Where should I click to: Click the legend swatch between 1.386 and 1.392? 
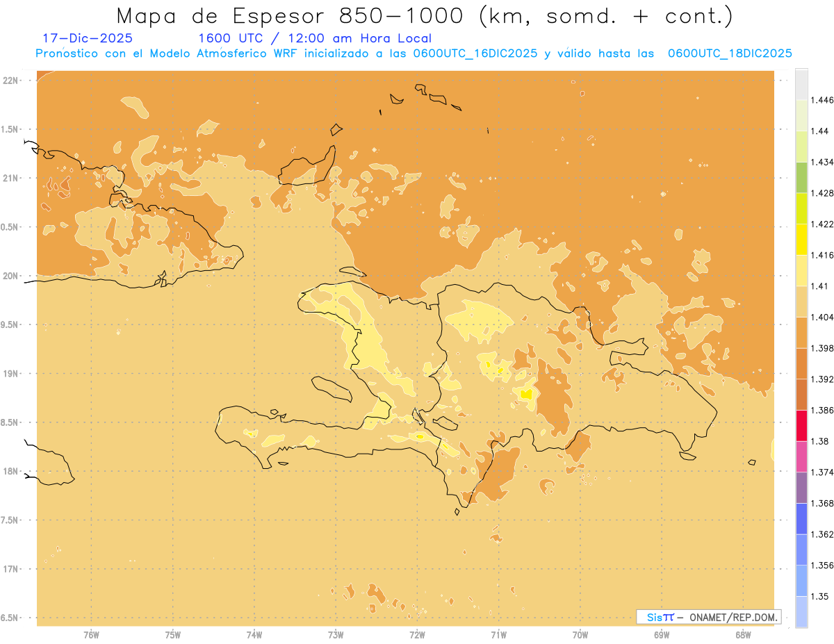[x=801, y=395]
